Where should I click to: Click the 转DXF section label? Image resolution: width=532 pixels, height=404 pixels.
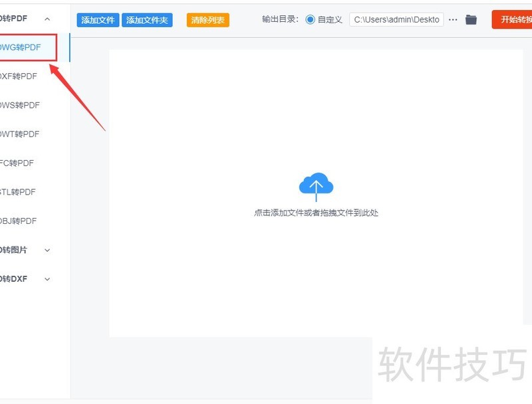(x=13, y=279)
